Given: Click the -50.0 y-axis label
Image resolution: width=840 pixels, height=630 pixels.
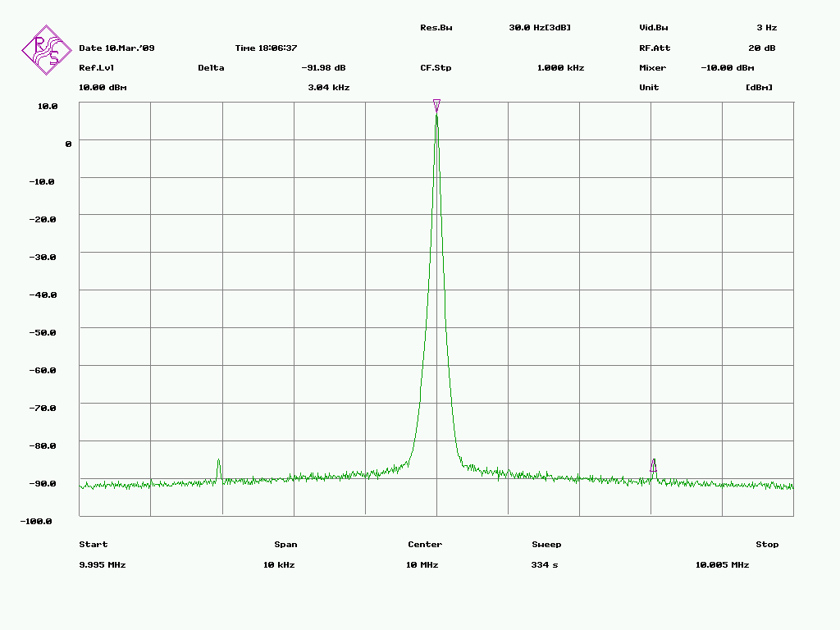Looking at the screenshot, I should point(43,333).
